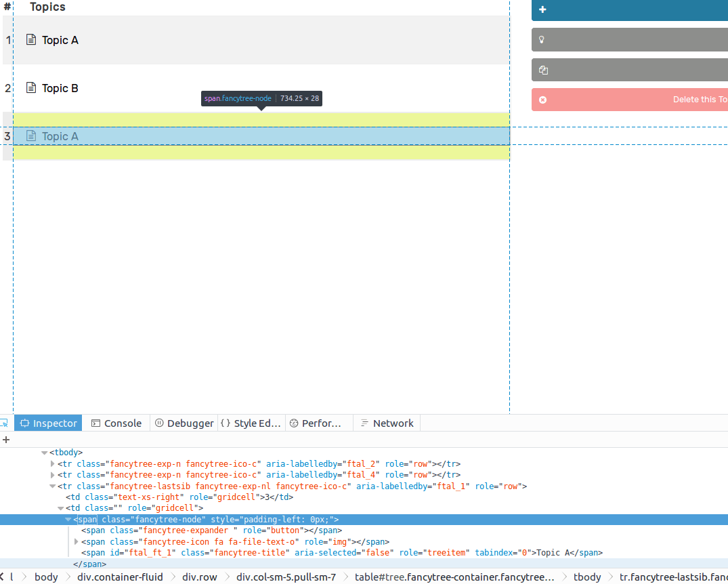Click the plus icon on the blue button
The width and height of the screenshot is (728, 584).
pos(542,9)
